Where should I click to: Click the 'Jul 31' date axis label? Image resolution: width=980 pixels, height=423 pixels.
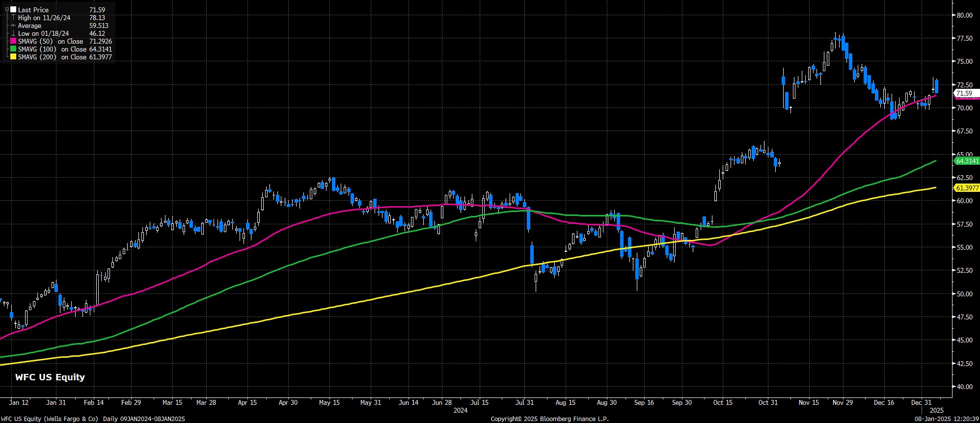click(x=524, y=402)
